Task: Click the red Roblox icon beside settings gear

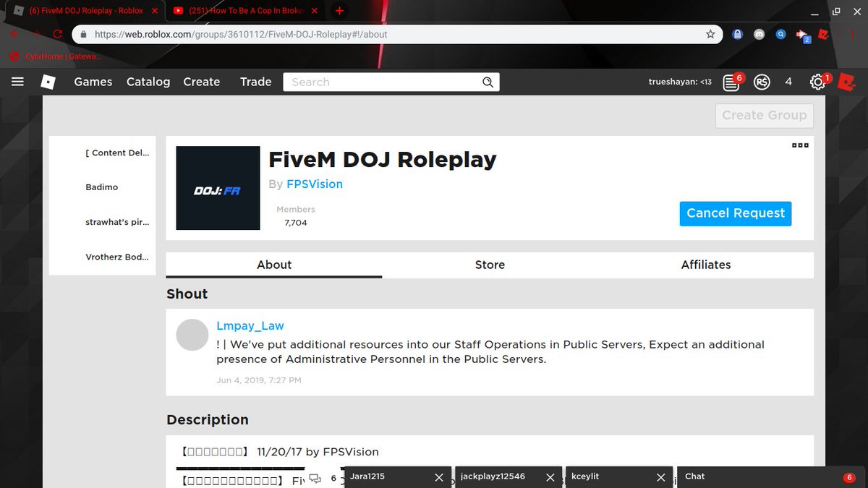Action: click(x=846, y=82)
